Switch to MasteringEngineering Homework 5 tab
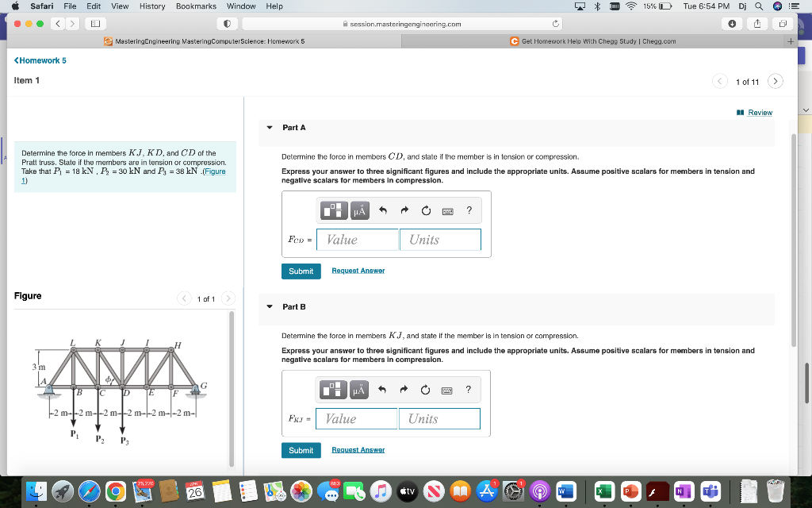Viewport: 812px width, 508px height. pos(204,41)
